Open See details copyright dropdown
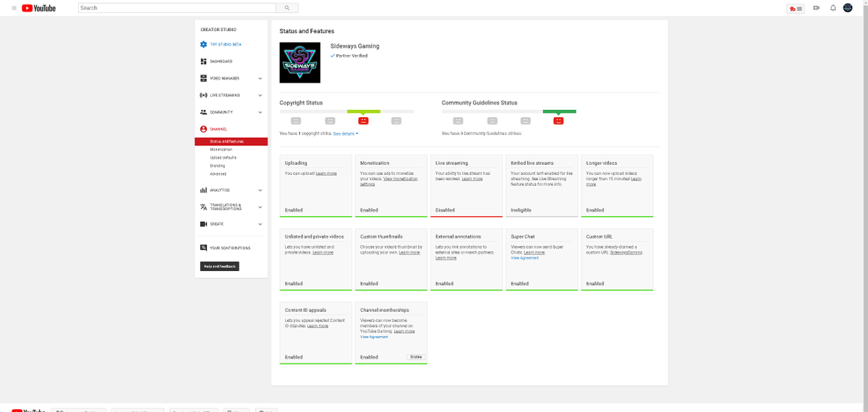This screenshot has height=412, width=868. (x=346, y=134)
